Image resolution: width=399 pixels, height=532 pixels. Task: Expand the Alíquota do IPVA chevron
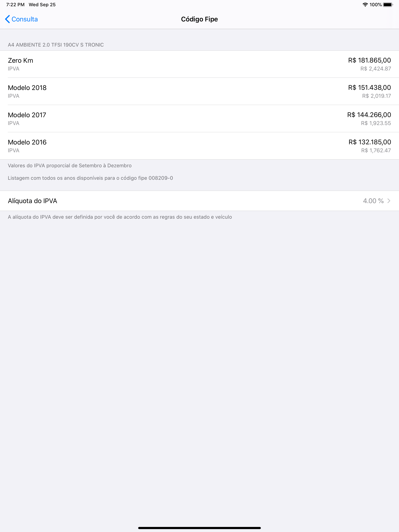389,201
